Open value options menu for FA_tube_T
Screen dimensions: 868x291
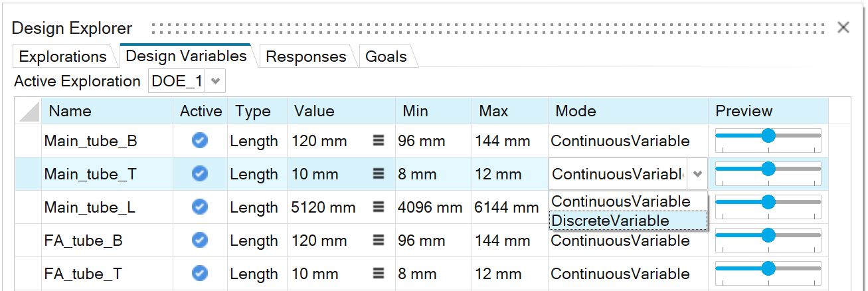pos(379,274)
